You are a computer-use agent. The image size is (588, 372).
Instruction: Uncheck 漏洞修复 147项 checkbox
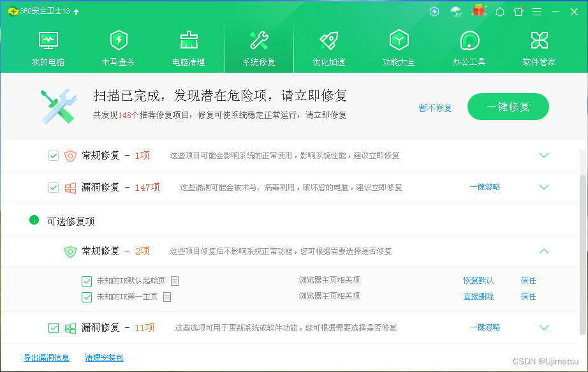click(x=54, y=188)
